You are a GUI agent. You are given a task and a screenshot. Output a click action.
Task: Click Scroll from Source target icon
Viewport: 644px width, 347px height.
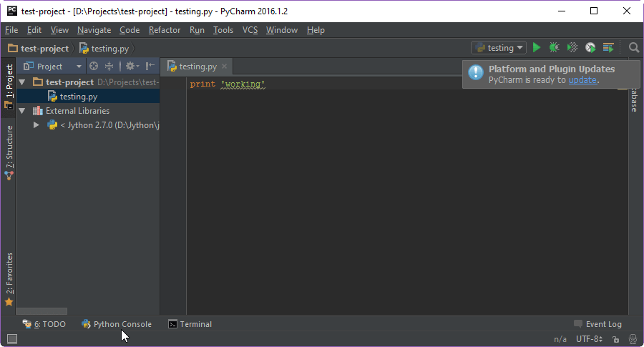[94, 66]
